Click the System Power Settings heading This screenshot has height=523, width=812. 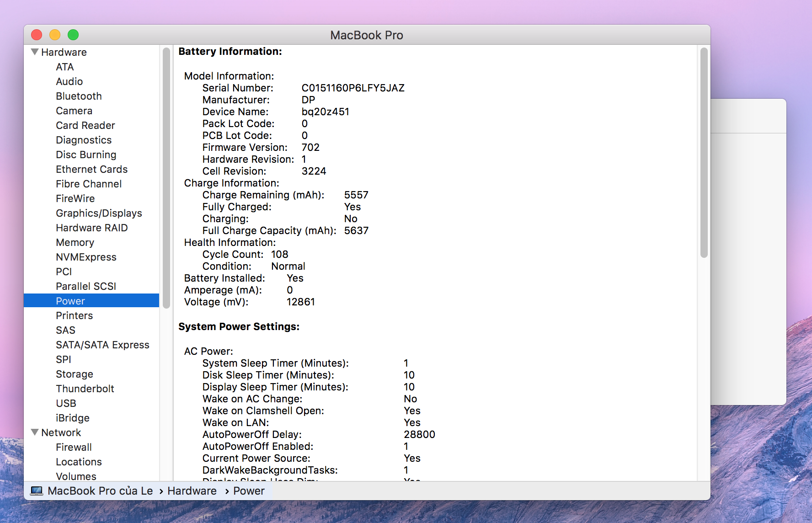(x=239, y=326)
